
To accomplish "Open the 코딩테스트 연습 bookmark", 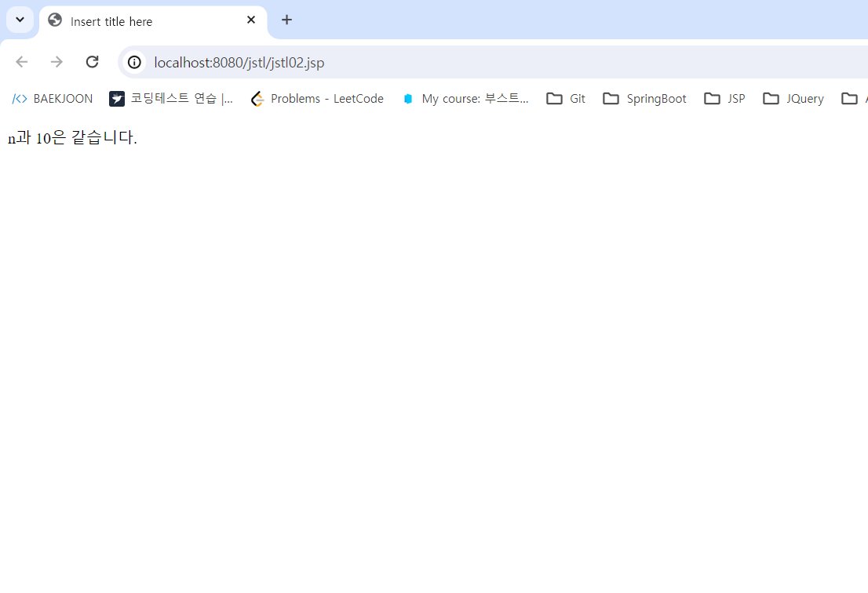I will 172,99.
